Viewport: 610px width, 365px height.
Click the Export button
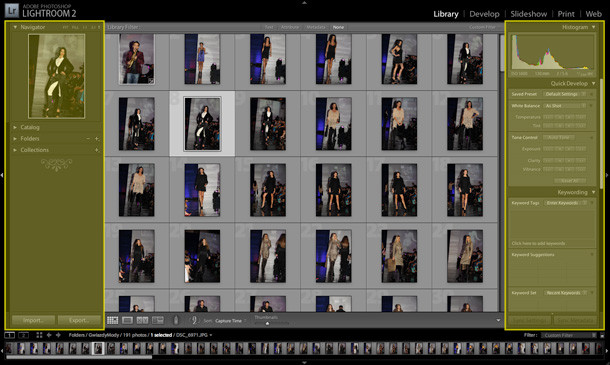point(79,320)
